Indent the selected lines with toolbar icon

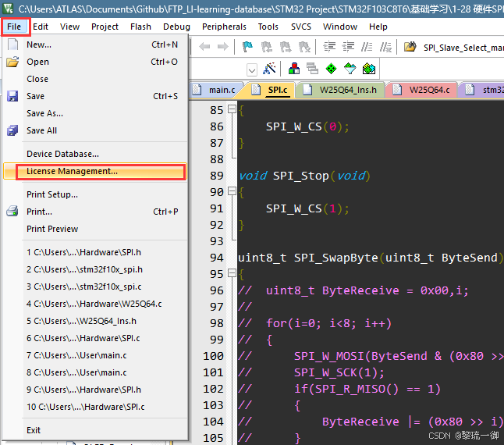(x=329, y=47)
